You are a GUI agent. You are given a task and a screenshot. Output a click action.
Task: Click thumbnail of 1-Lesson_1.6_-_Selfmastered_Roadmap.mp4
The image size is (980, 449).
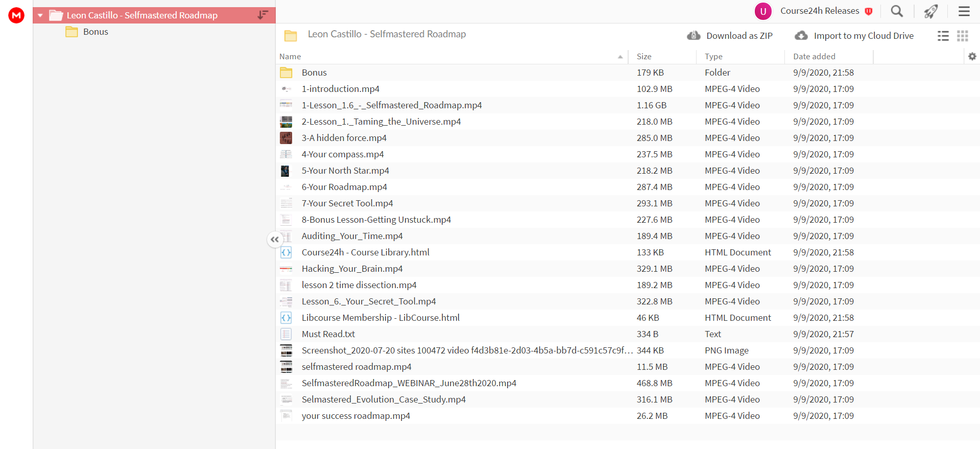click(x=286, y=105)
